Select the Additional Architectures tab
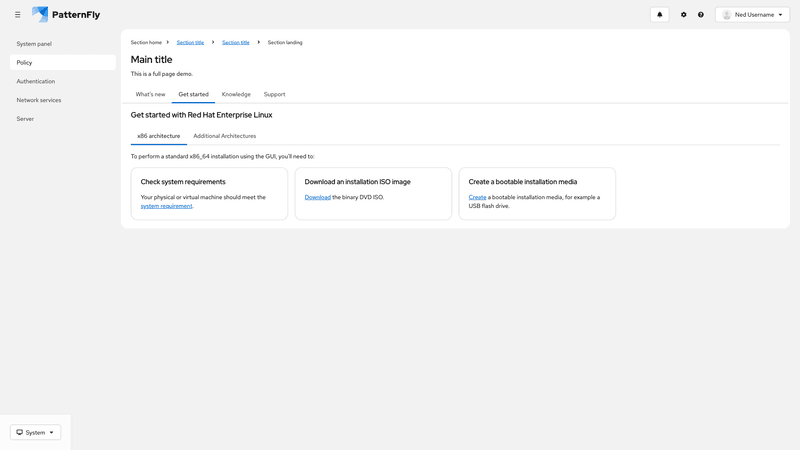 [x=224, y=136]
